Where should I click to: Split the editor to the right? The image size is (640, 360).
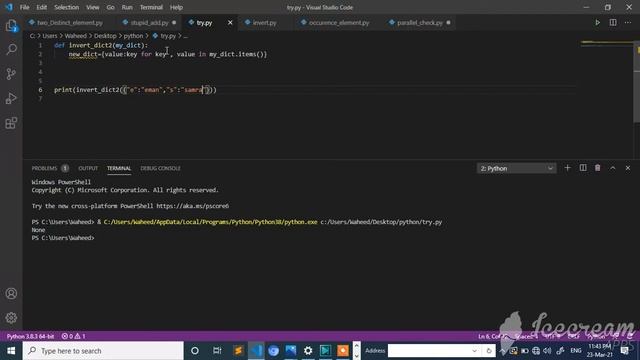click(x=613, y=22)
